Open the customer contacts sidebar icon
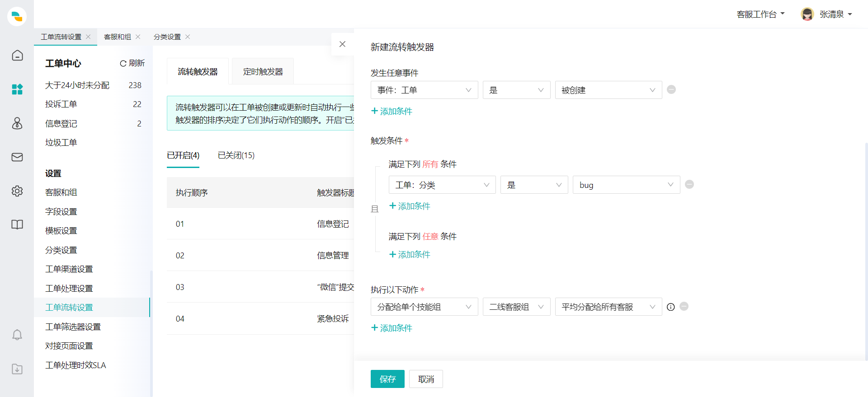The image size is (868, 397). (x=17, y=123)
